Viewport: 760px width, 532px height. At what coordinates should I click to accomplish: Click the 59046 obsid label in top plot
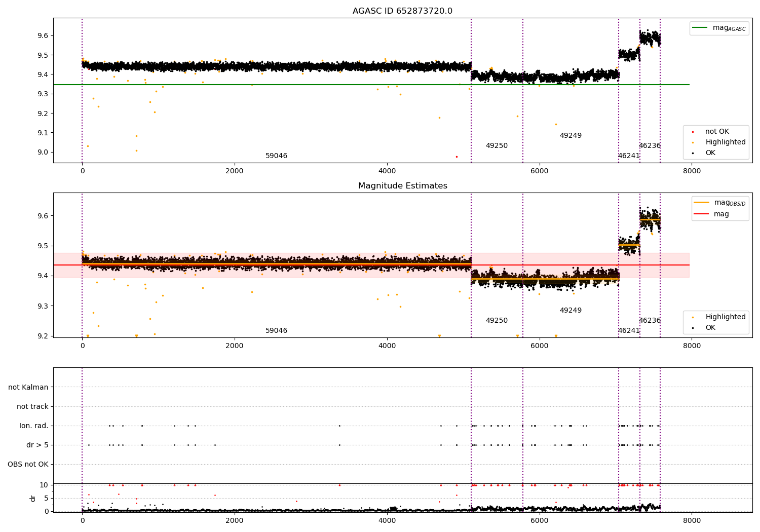tap(276, 156)
